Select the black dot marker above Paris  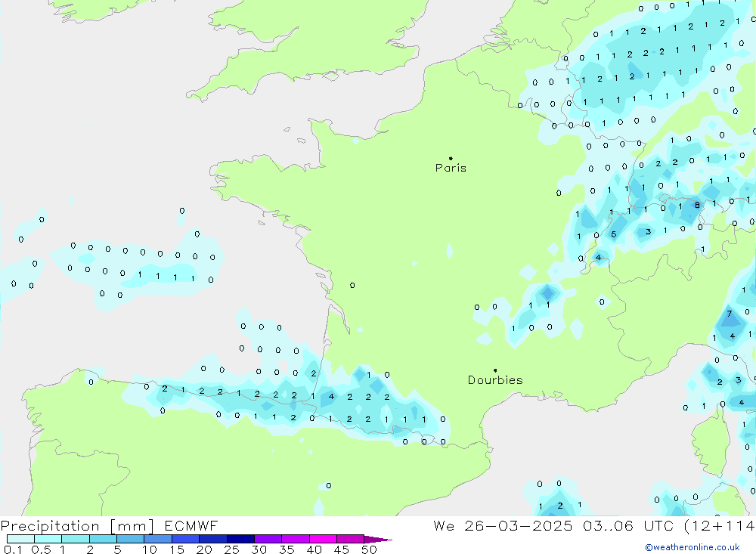point(451,158)
